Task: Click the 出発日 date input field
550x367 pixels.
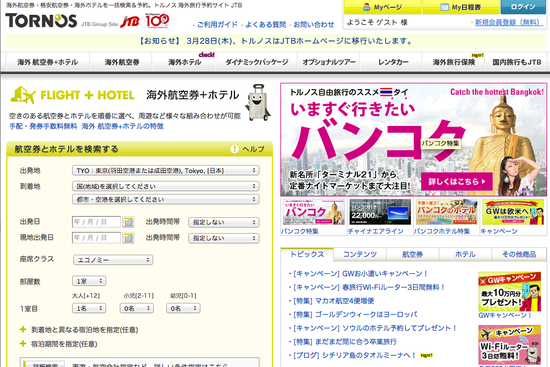Action: (x=96, y=222)
